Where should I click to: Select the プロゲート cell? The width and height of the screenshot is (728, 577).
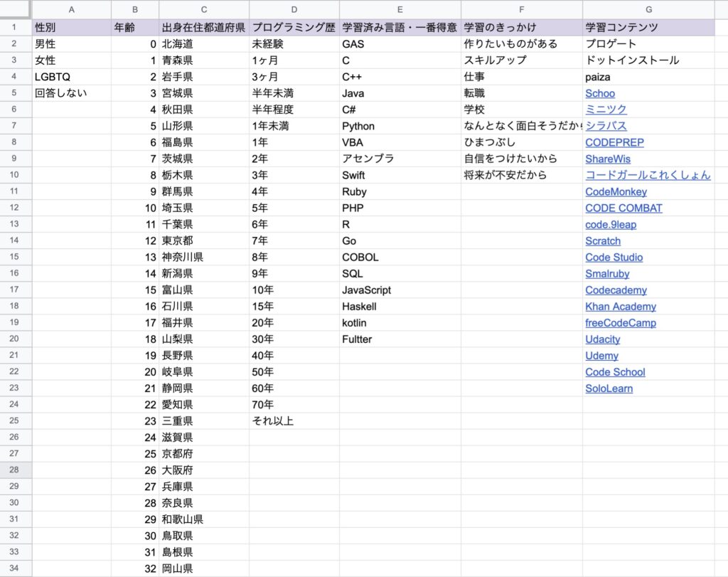point(648,44)
